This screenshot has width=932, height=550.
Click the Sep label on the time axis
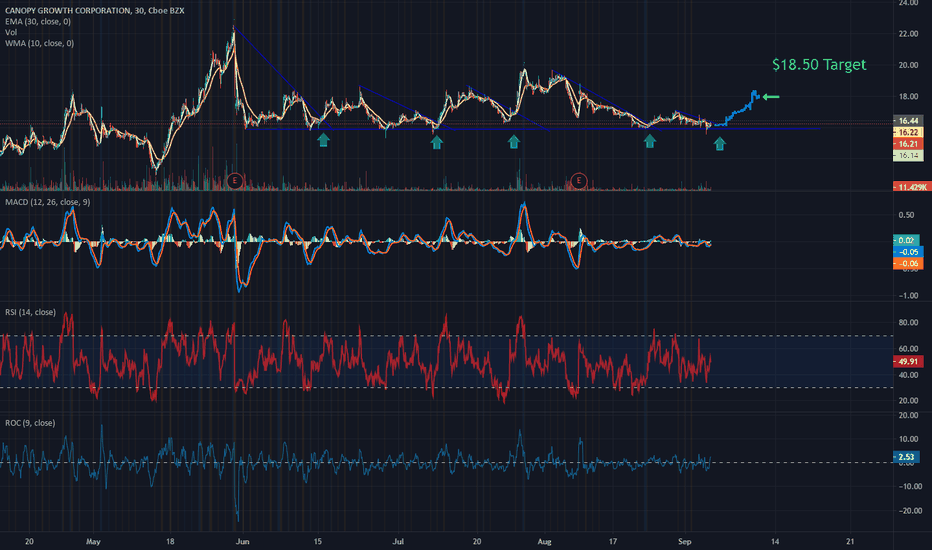point(685,542)
